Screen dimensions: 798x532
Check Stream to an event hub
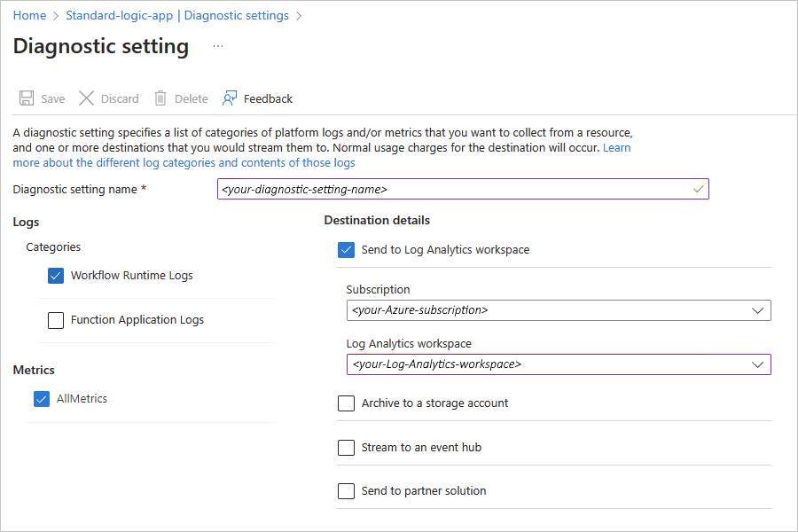click(346, 448)
